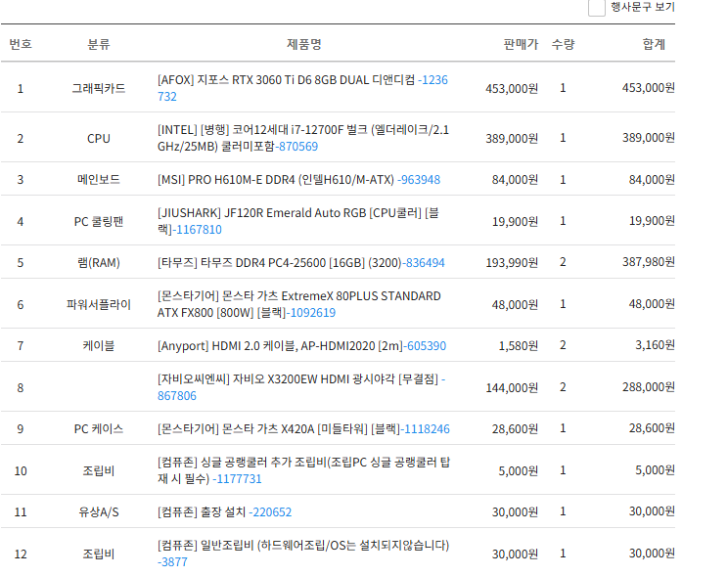The image size is (728, 576).
Task: Click the 번호 column header
Action: click(x=21, y=44)
